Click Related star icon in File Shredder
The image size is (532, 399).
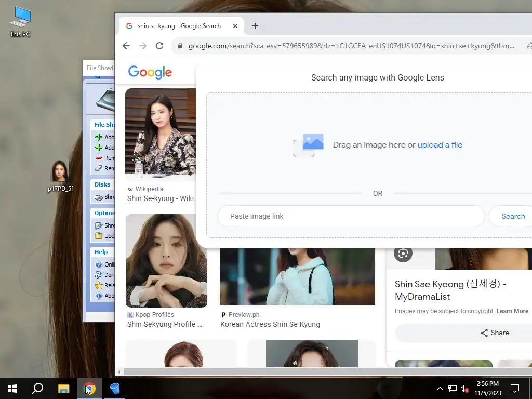click(99, 285)
